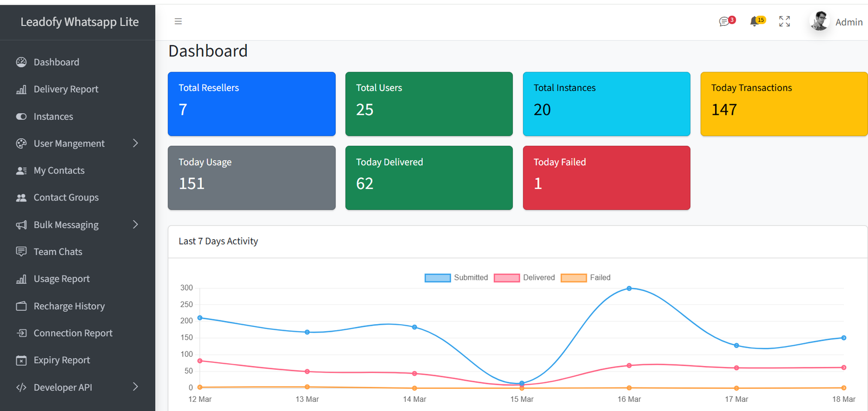Click the 15 Mar axis label
Screen dimensions: 868x411
click(x=522, y=399)
